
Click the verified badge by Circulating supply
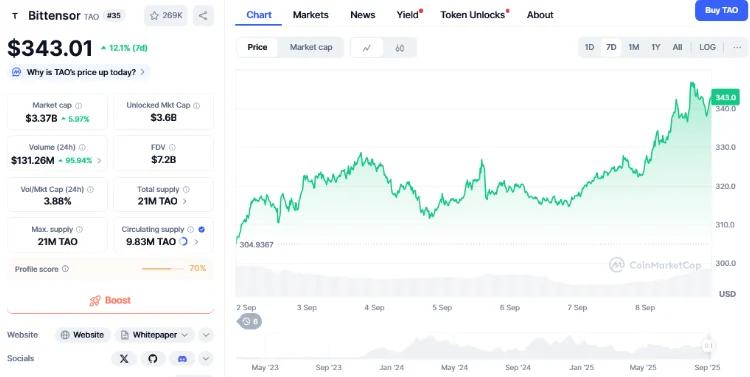(x=201, y=230)
